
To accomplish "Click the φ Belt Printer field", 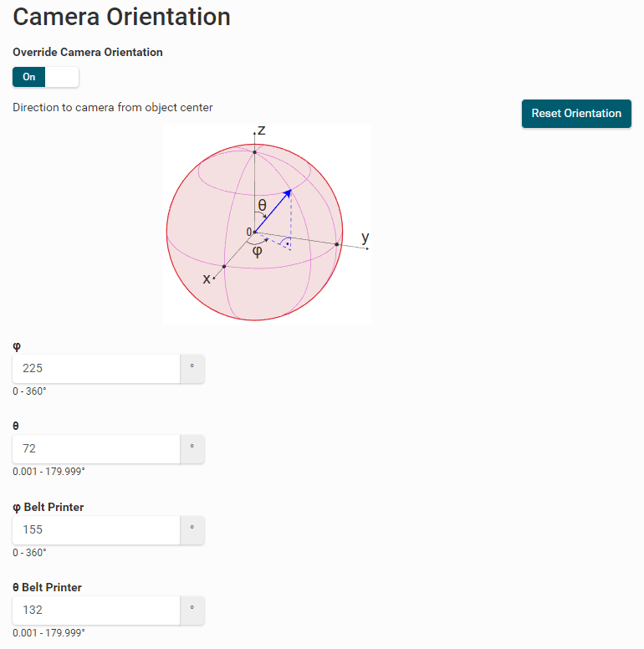I will 96,529.
